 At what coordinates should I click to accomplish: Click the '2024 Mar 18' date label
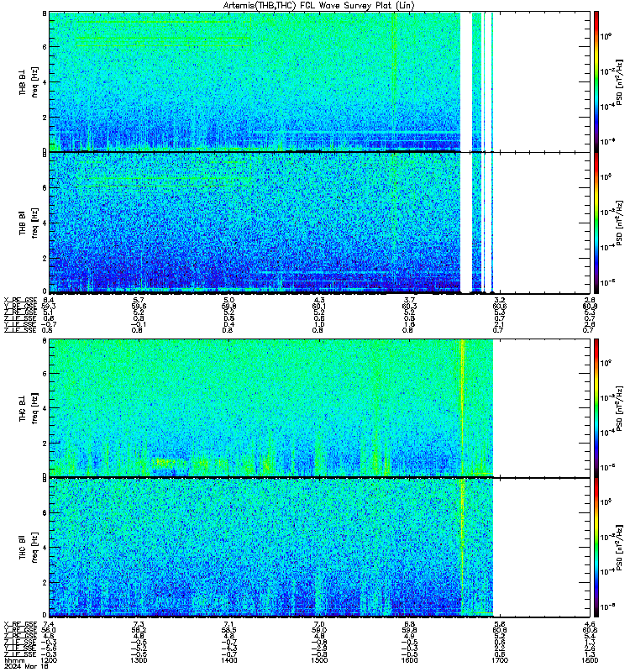[x=26, y=666]
